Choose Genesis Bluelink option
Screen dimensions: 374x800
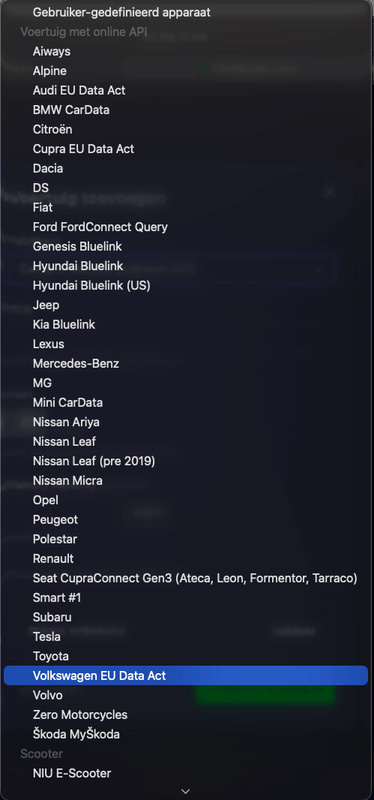(x=186, y=246)
